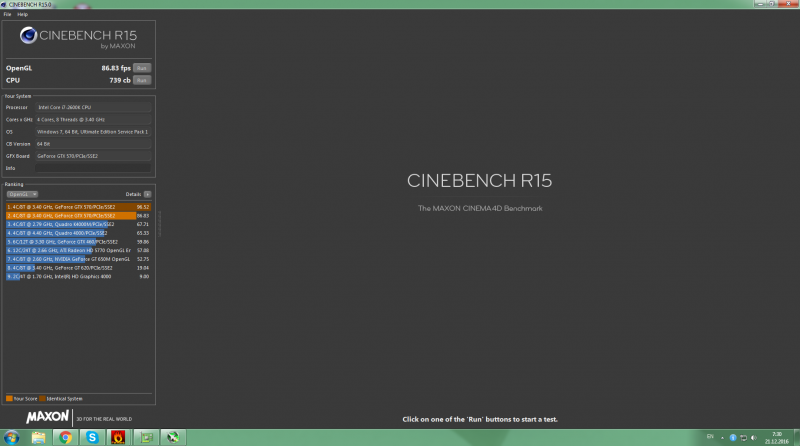Viewport: 800px width, 446px height.
Task: Select top-ranked GTX 570 result 98.52
Action: [77, 207]
